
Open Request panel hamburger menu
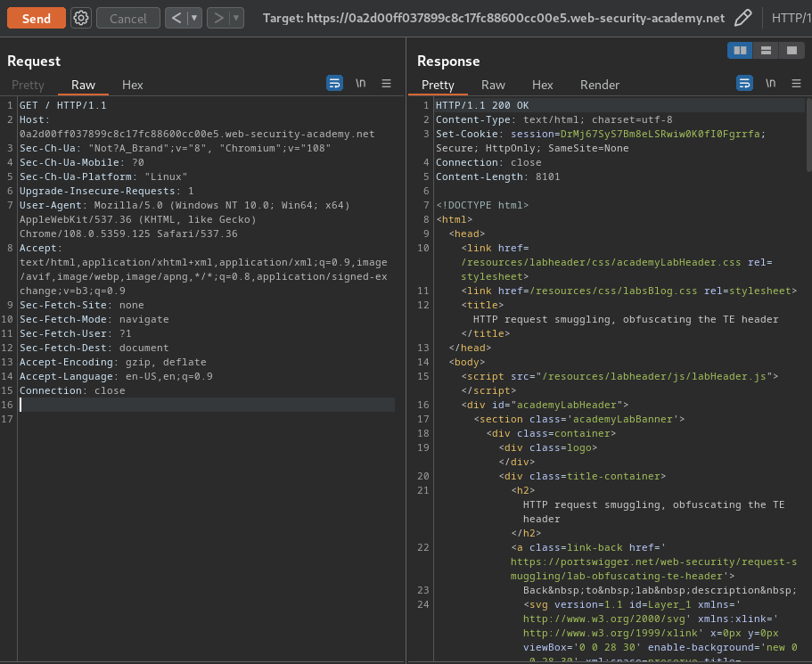(386, 83)
